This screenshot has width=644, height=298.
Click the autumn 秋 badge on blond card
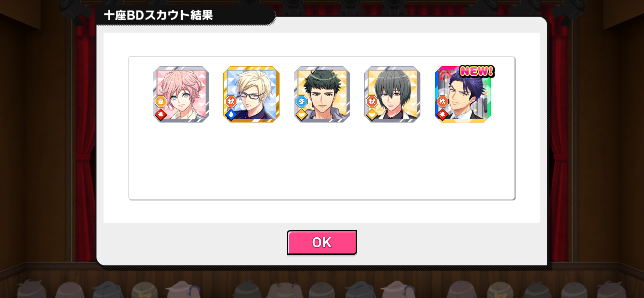click(x=231, y=101)
